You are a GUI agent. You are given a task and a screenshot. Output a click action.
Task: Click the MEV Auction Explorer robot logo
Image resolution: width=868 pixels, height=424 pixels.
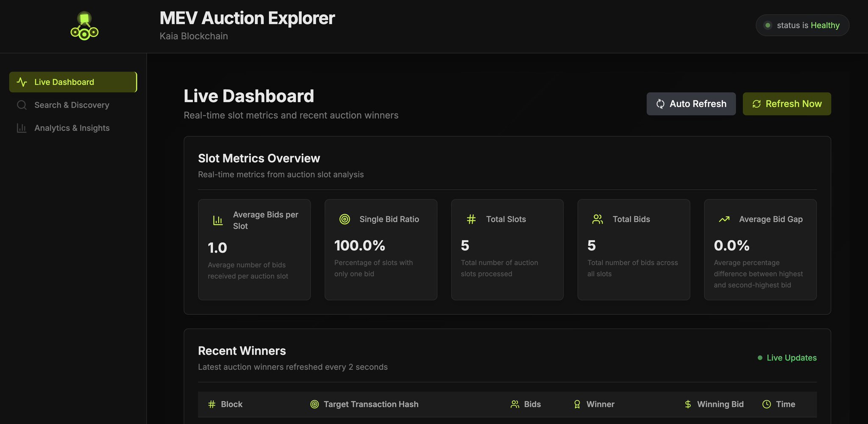click(x=84, y=26)
